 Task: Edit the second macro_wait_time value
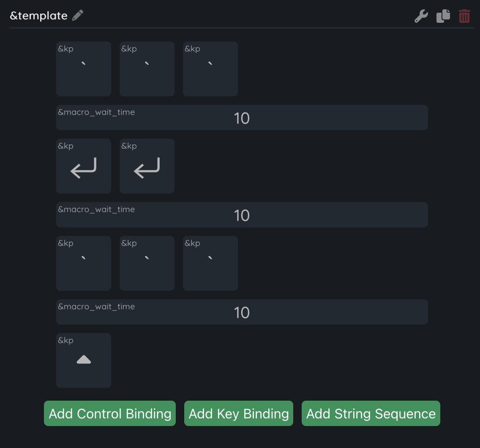point(242,215)
